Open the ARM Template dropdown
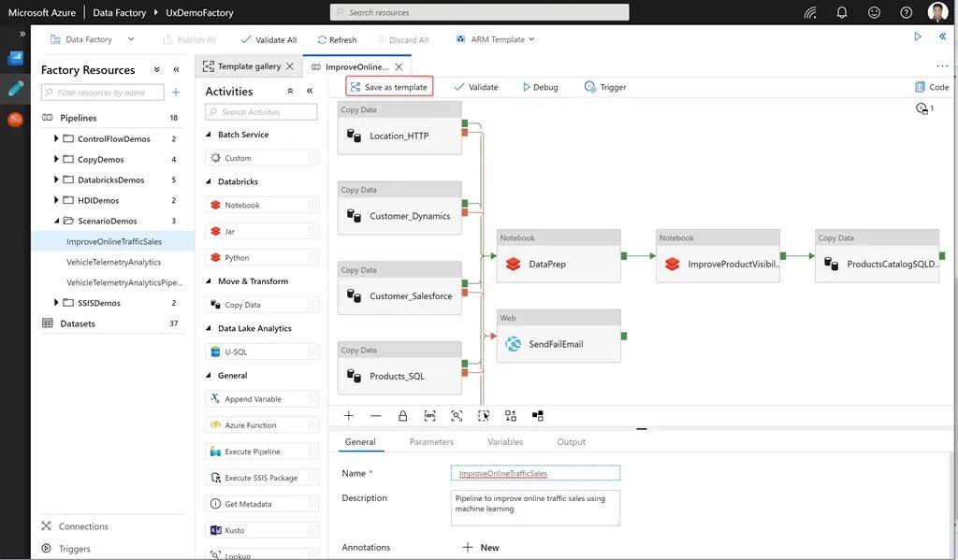The width and height of the screenshot is (958, 560). (496, 39)
